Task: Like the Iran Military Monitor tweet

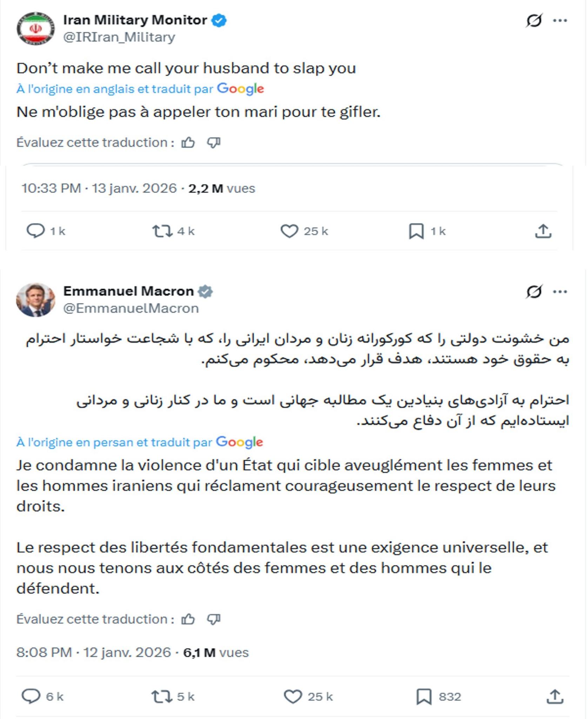Action: tap(289, 231)
